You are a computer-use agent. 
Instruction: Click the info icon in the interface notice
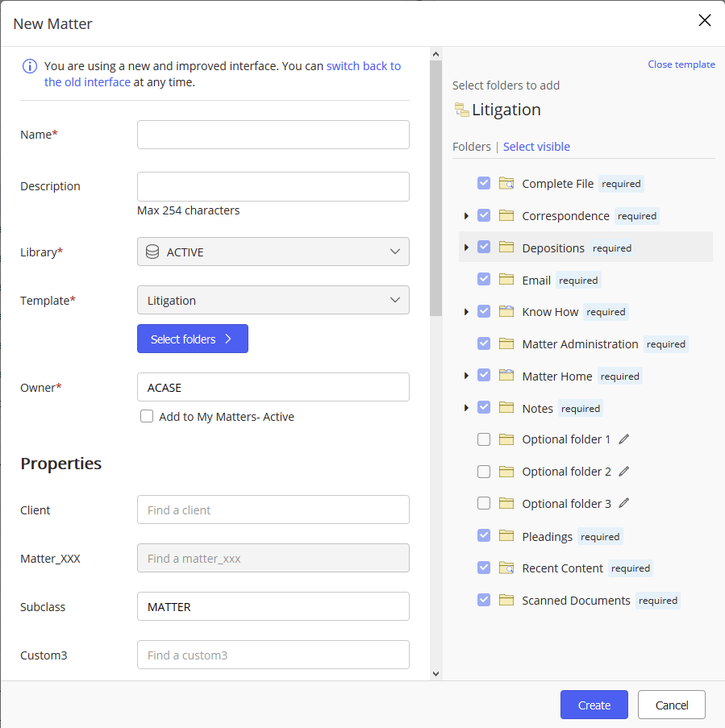pos(29,66)
